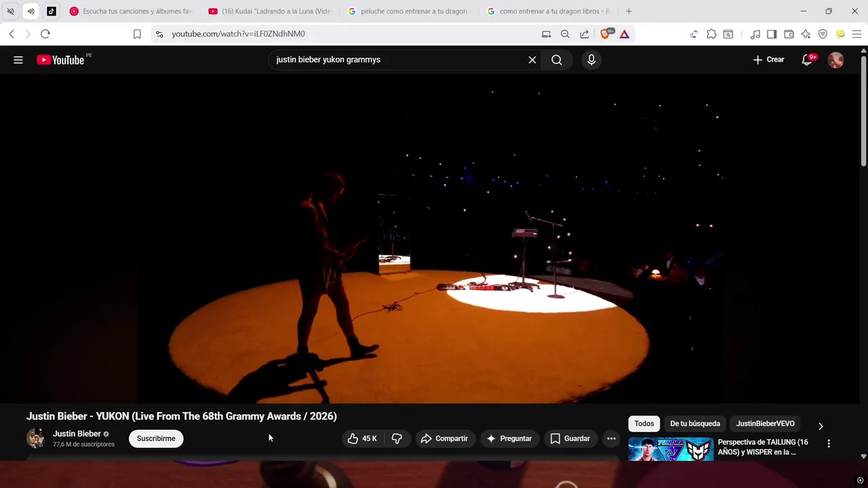Open the browser main hamburger menu
This screenshot has width=868, height=488.
pos(856,34)
